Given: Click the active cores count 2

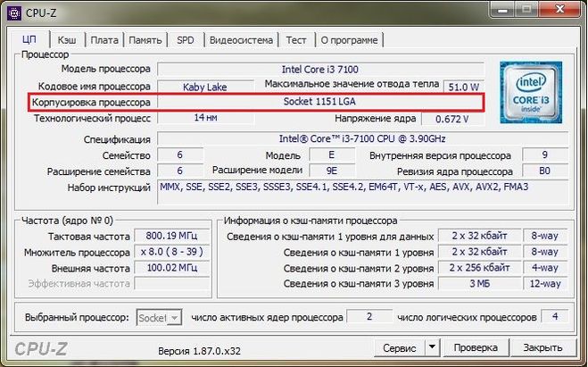Looking at the screenshot, I should [x=369, y=317].
